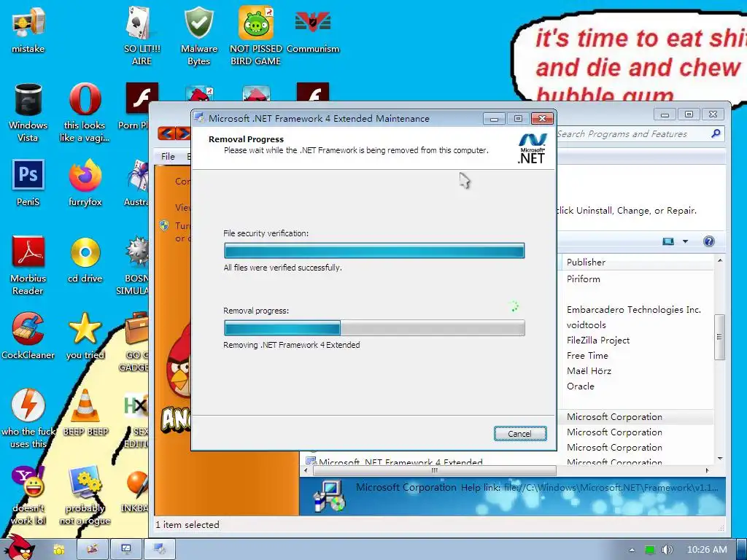
Task: Open the red Opera browser desktop icon
Action: (x=85, y=113)
